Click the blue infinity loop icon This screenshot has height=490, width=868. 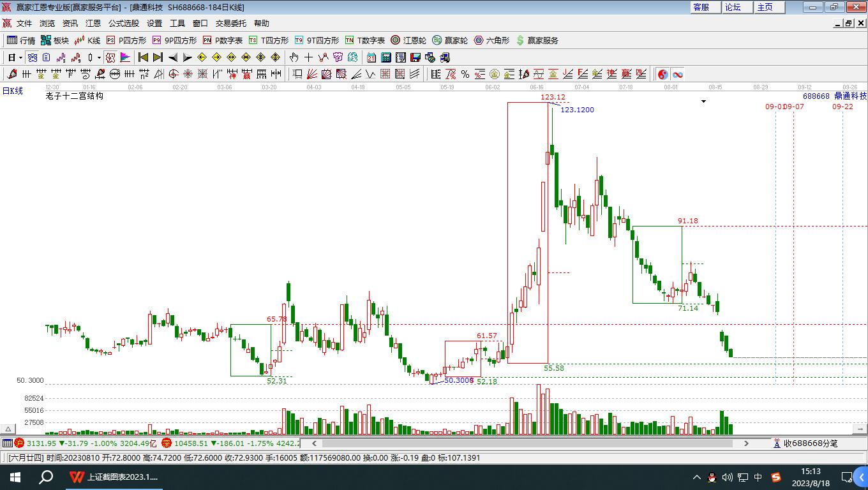[678, 74]
